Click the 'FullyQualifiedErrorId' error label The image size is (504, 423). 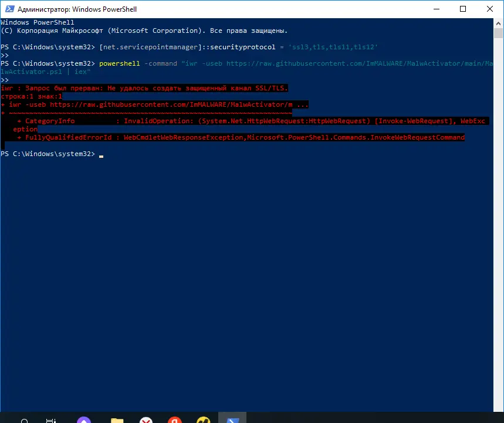coord(68,137)
